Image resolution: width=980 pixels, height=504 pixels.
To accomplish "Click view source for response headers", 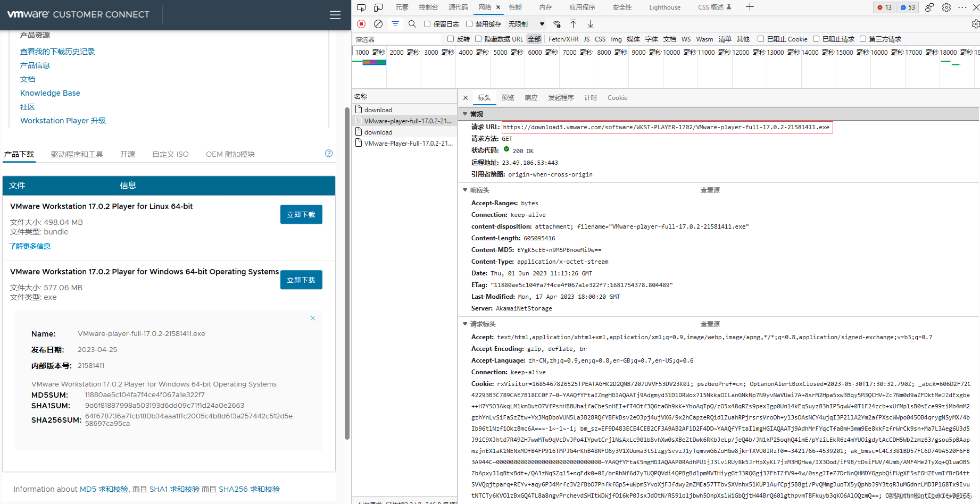I will point(710,190).
